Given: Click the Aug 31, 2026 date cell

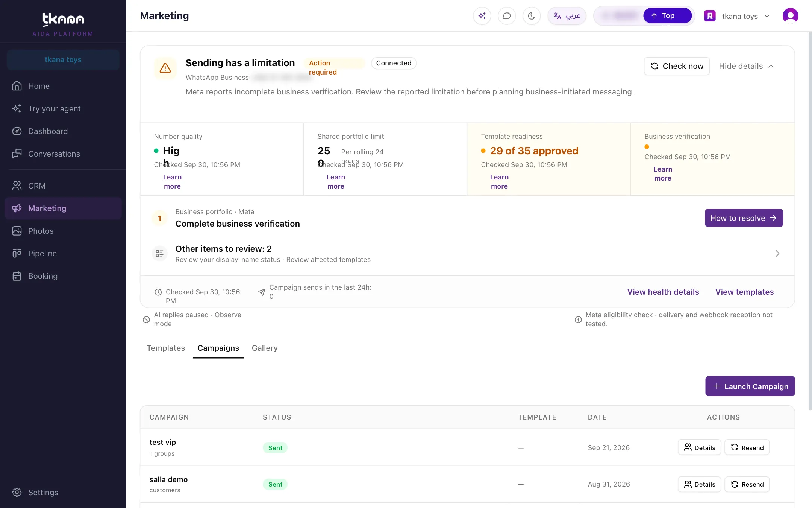Looking at the screenshot, I should pos(609,484).
